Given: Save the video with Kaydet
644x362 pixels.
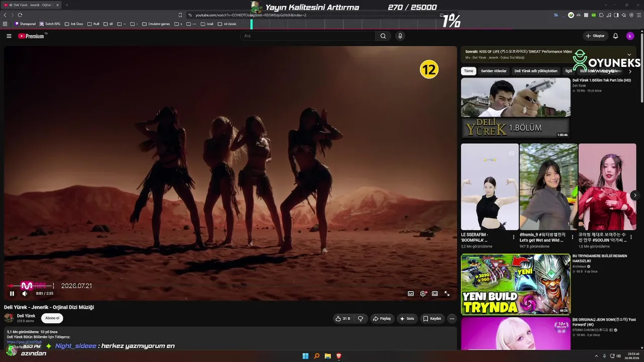Looking at the screenshot, I should (x=432, y=319).
